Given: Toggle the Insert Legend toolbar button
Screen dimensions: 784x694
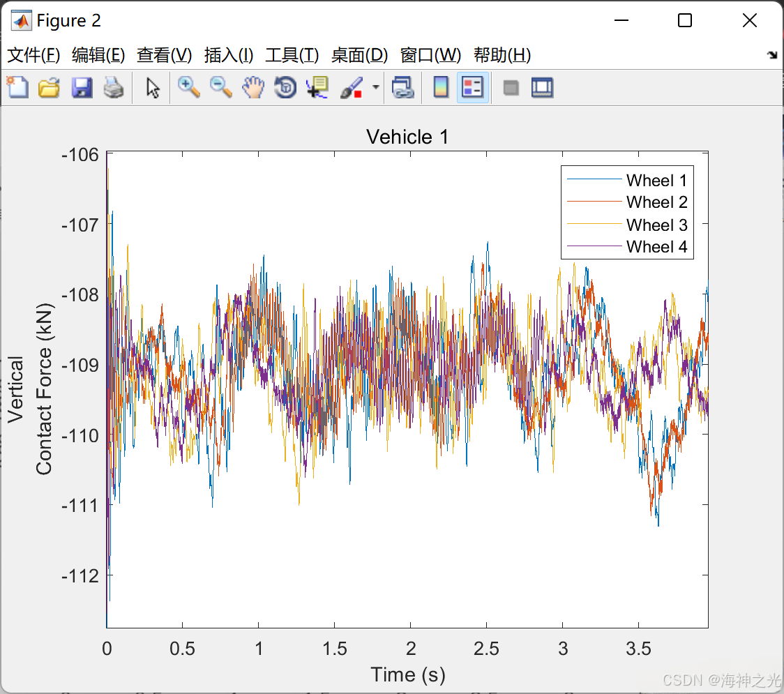Looking at the screenshot, I should (472, 87).
